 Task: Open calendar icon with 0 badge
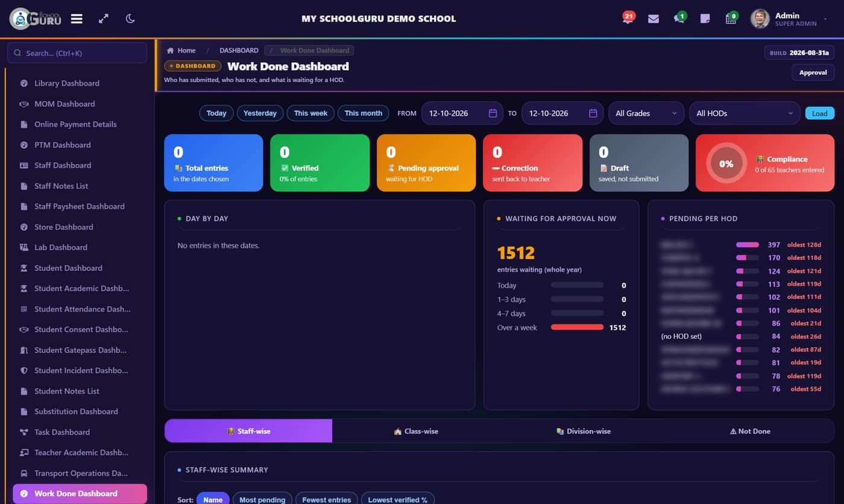click(x=731, y=18)
